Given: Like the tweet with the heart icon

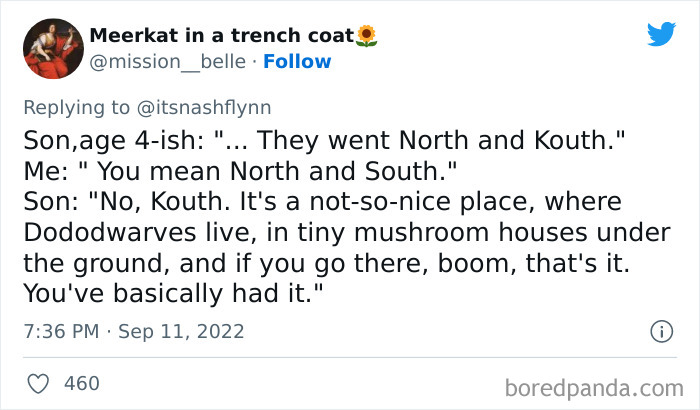Looking at the screenshot, I should tap(38, 382).
